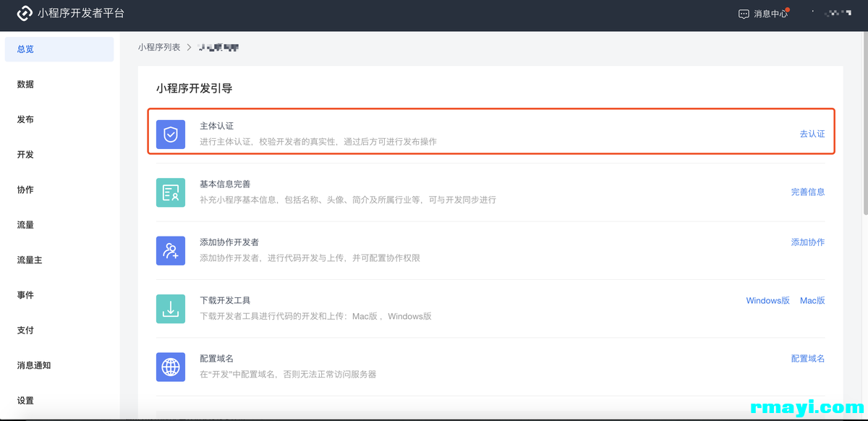Click the 主体认证 shield icon
868x421 pixels.
171,135
